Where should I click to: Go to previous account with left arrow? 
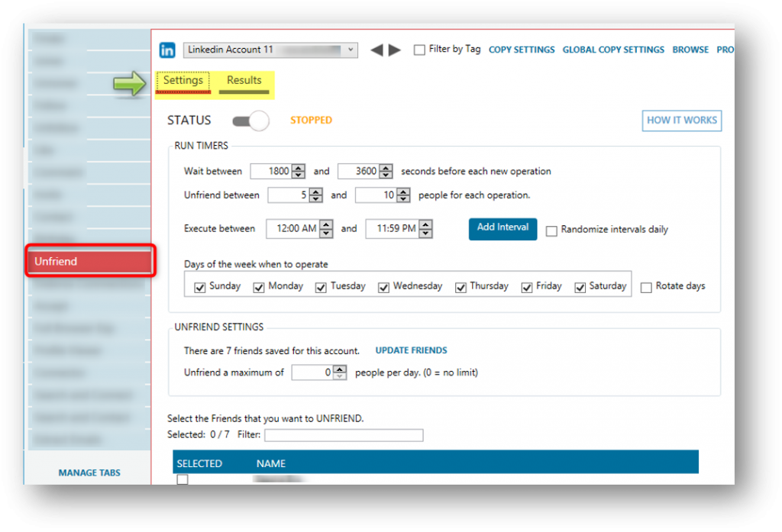[x=377, y=50]
